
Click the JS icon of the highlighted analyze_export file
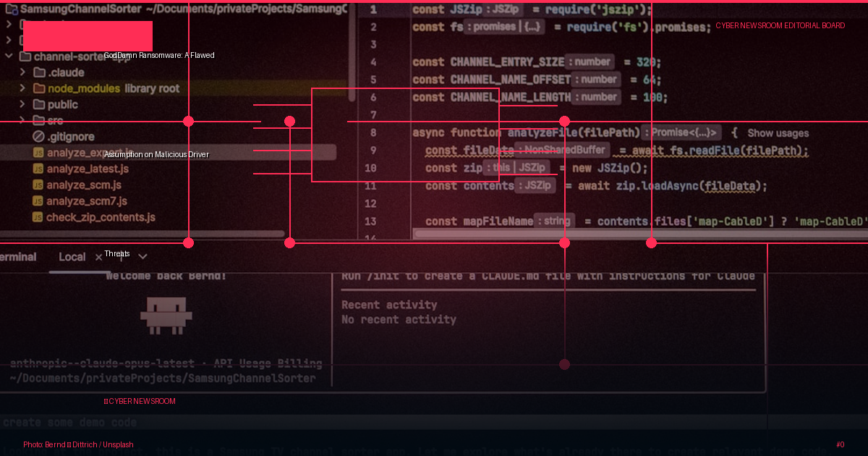point(39,153)
